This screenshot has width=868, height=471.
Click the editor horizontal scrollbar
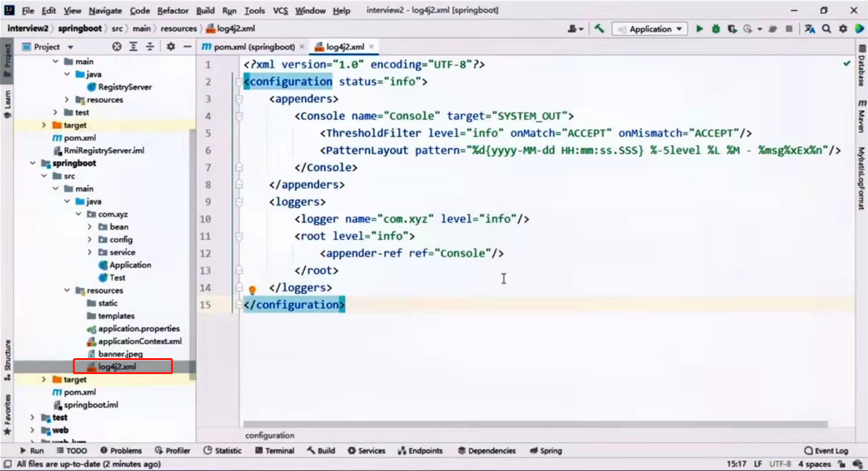(535, 424)
